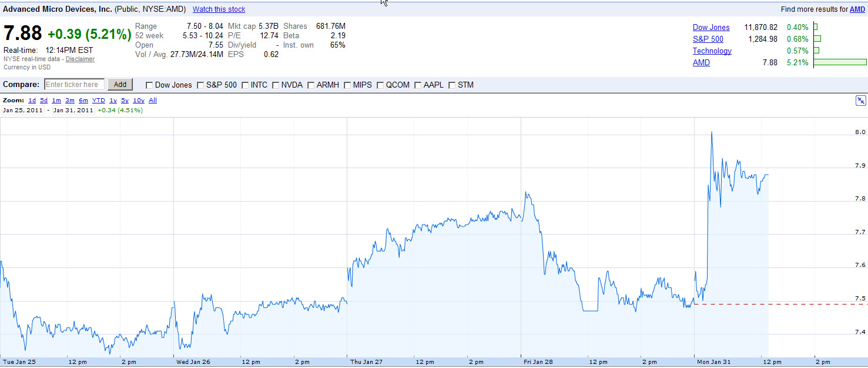Show All chart history
This screenshot has width=868, height=368.
(152, 101)
